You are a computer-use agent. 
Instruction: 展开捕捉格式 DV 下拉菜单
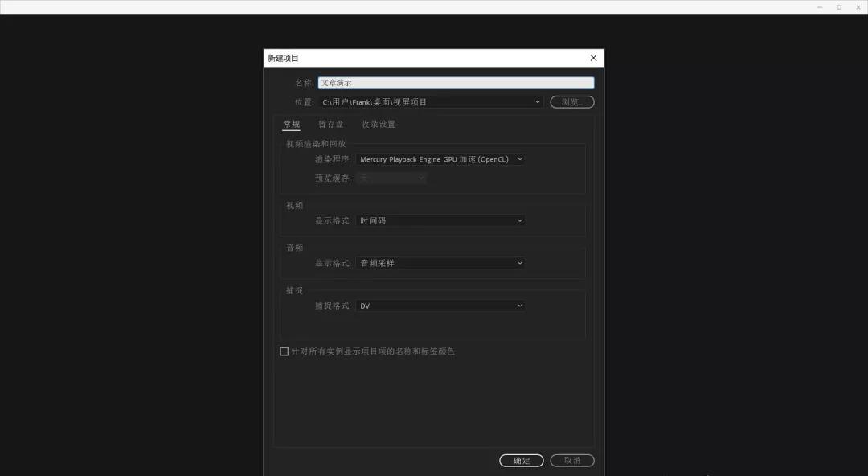pyautogui.click(x=440, y=305)
